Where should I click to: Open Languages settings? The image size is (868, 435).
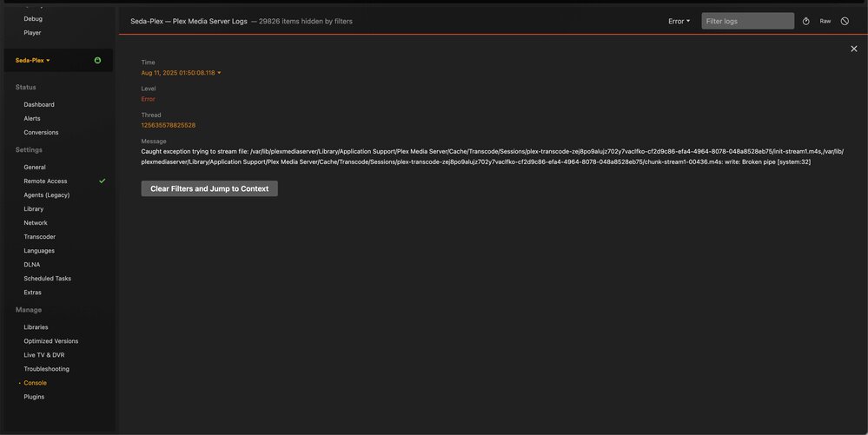39,251
